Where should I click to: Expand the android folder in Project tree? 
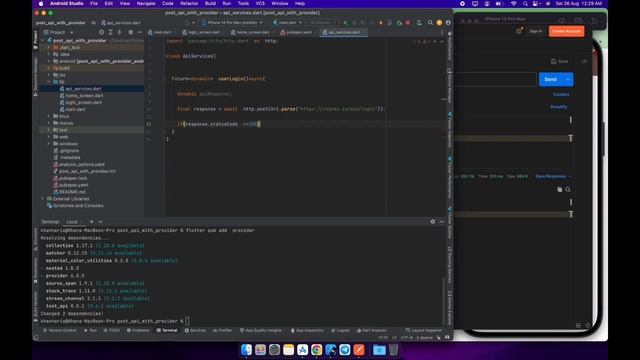(x=49, y=61)
